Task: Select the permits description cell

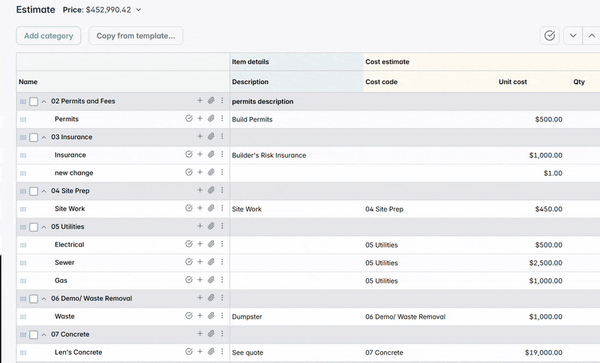Action: [x=297, y=101]
